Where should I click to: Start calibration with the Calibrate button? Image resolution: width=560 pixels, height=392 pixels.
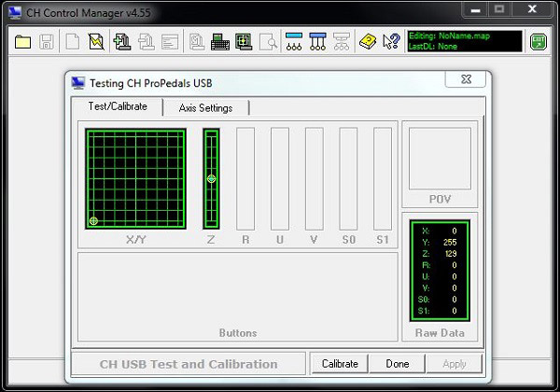[x=340, y=364]
